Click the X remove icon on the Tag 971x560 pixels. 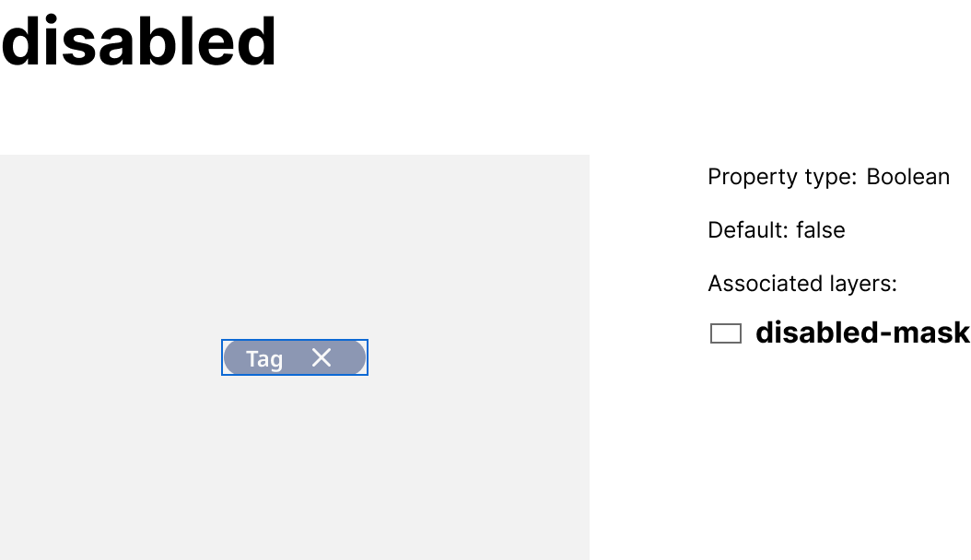321,357
